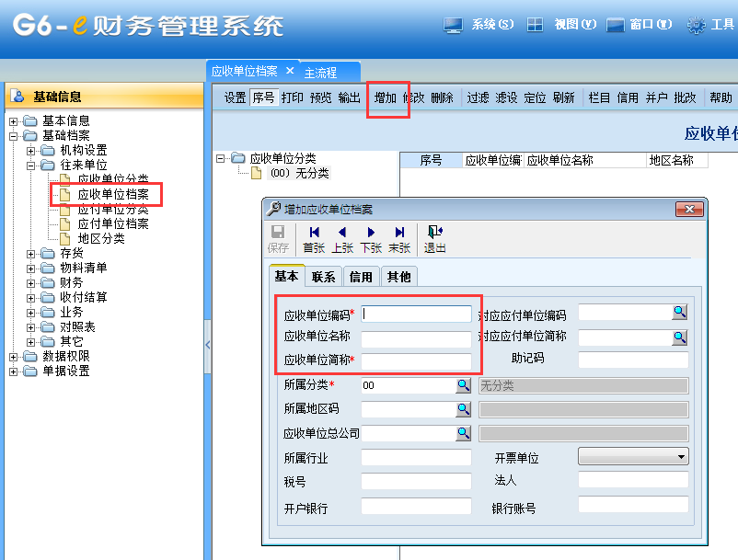Expand the 数据权限 tree node
738x560 pixels.
click(14, 356)
